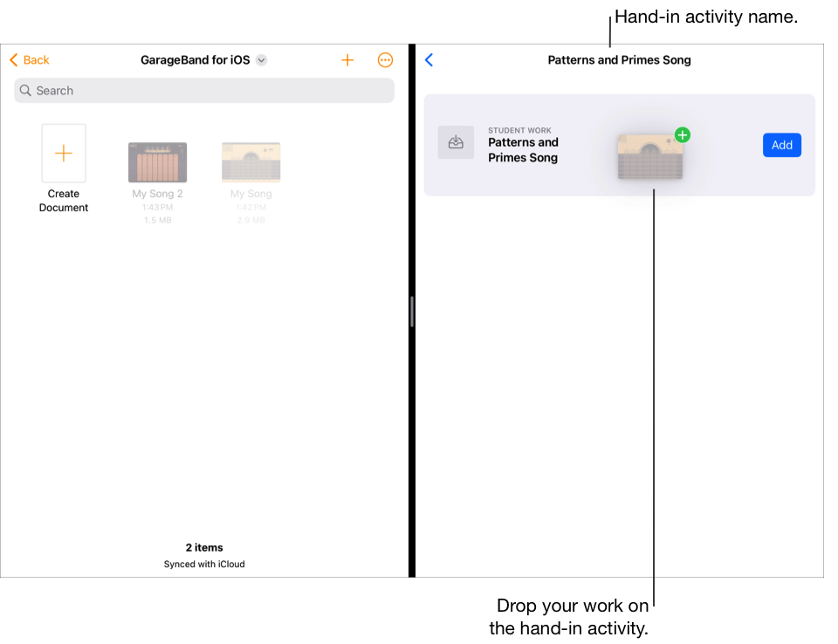Screen dimensions: 838x644
Task: Click the green add badge on the dragged song
Action: click(682, 135)
